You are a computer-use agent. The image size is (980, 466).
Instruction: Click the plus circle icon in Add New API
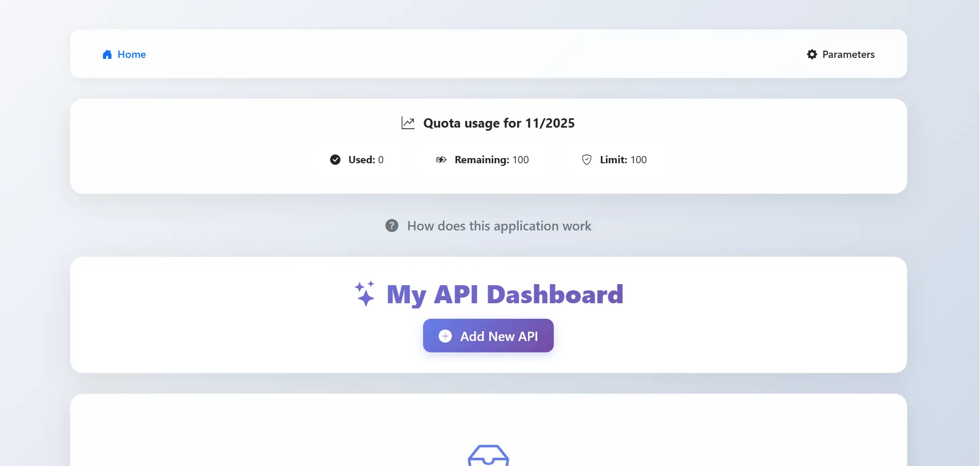[x=445, y=336]
